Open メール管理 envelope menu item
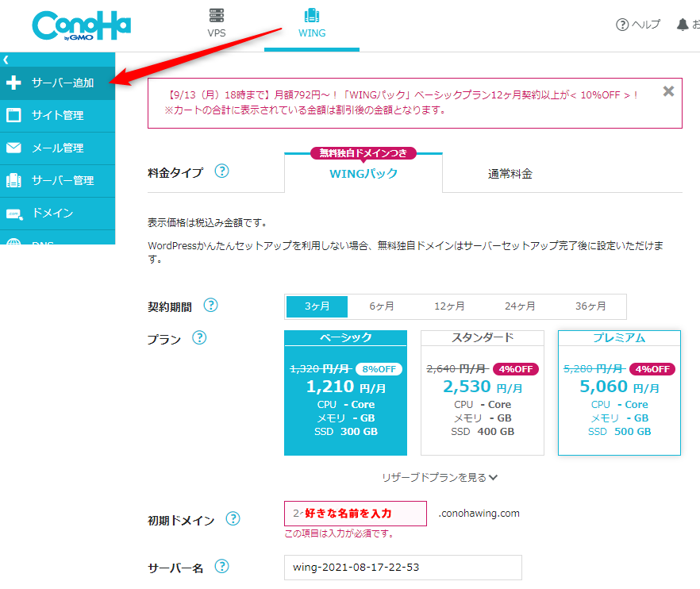This screenshot has height=589, width=700. click(x=57, y=148)
